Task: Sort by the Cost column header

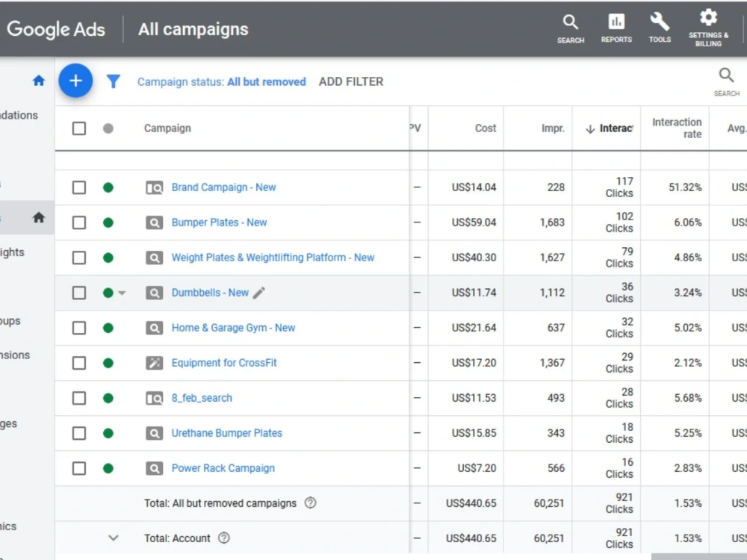Action: coord(485,128)
